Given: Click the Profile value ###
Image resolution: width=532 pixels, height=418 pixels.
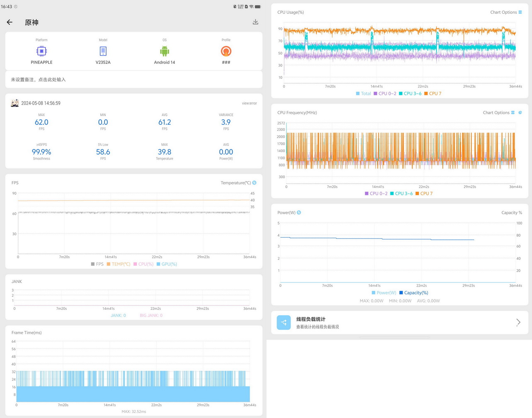Looking at the screenshot, I should tap(226, 62).
